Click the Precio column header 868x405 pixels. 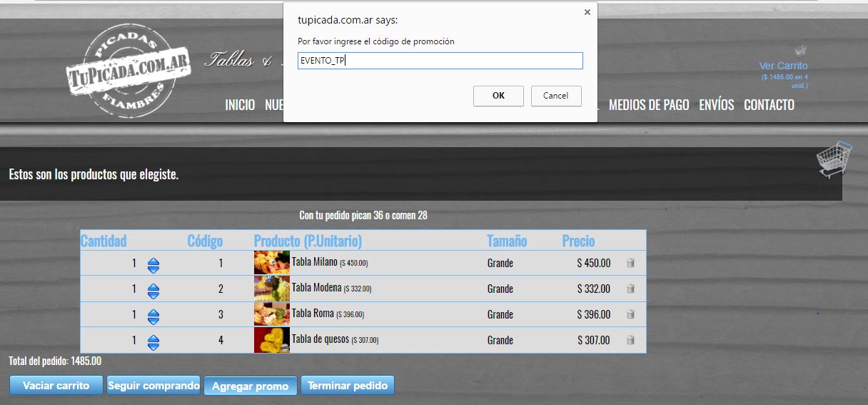578,241
